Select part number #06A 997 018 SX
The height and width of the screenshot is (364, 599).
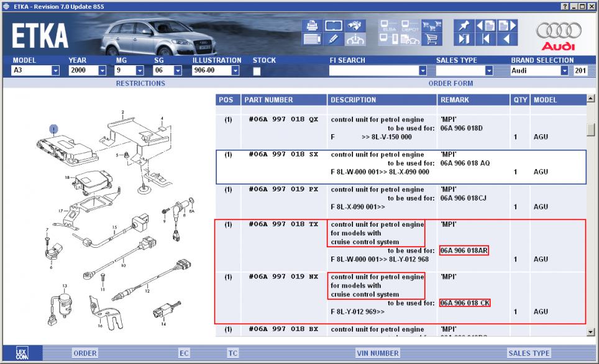[x=283, y=154]
